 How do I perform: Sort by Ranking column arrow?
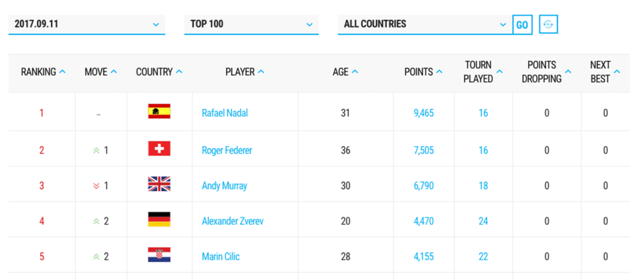click(62, 72)
